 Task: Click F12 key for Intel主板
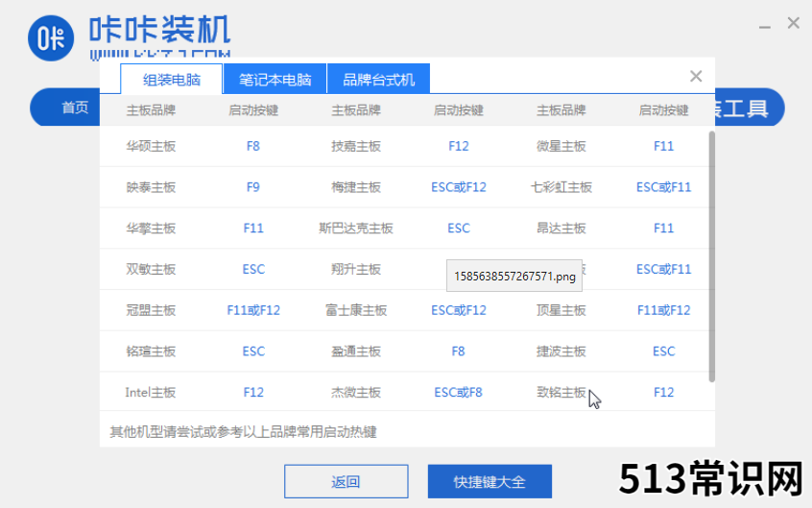click(253, 392)
